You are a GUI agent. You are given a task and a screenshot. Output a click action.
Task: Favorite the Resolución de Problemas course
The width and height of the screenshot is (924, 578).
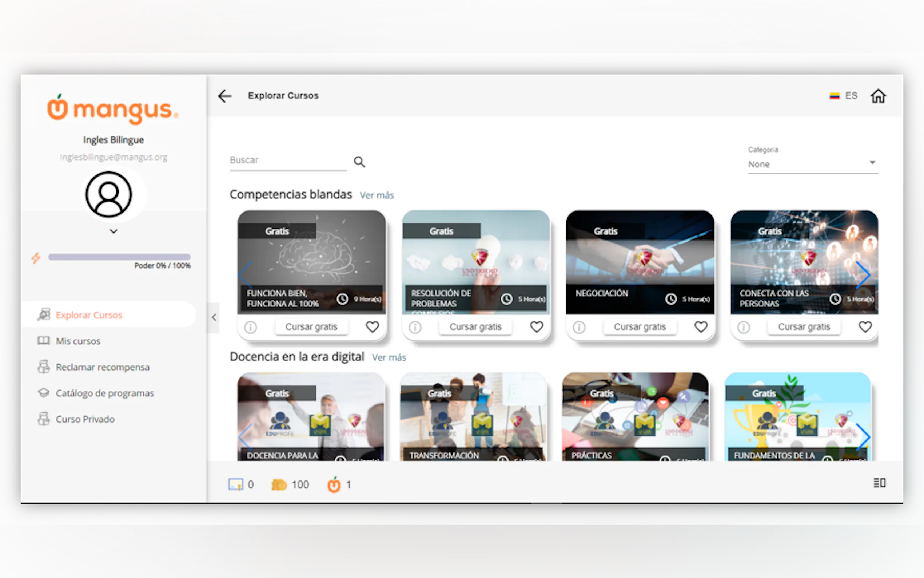(x=536, y=327)
